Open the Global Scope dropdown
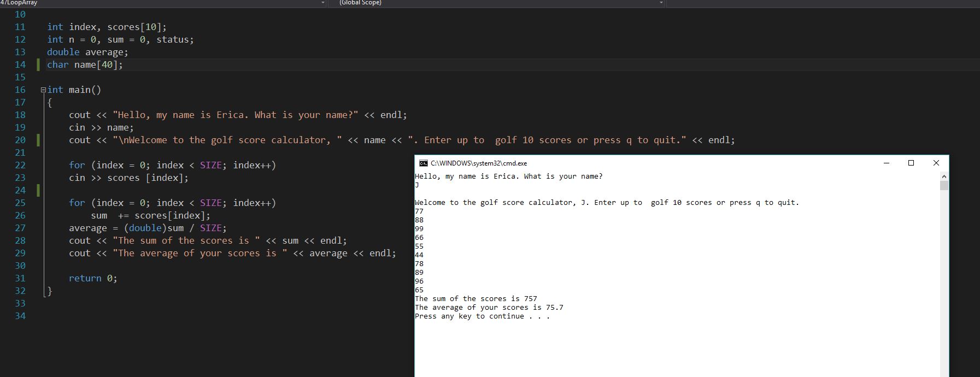 661,3
